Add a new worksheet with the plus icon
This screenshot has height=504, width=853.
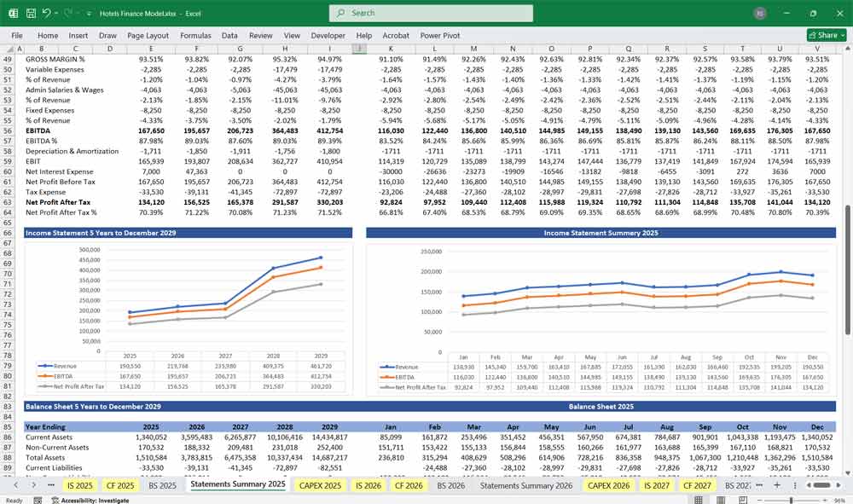[777, 484]
